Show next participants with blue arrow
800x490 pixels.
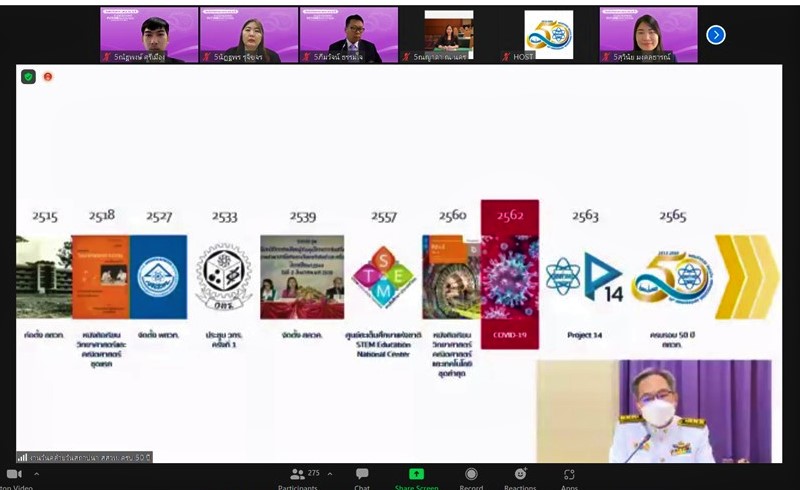point(716,35)
